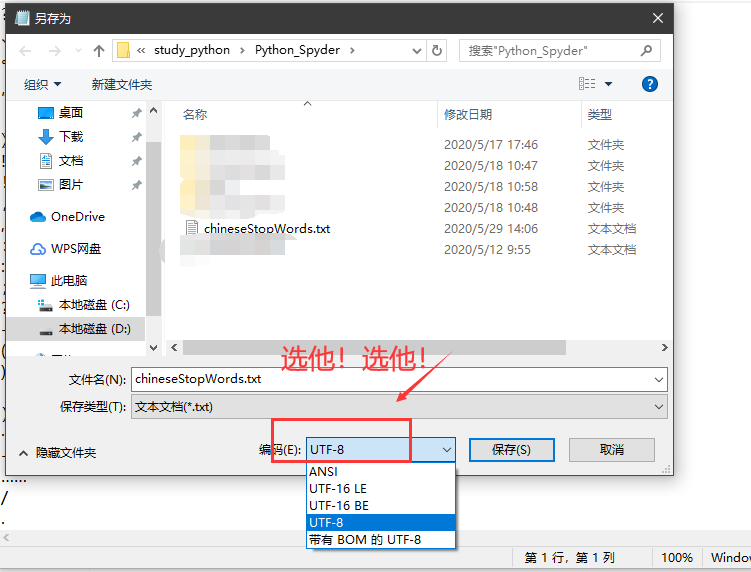Image resolution: width=751 pixels, height=572 pixels.
Task: Select 文档 in the navigation pane
Action: coord(70,160)
